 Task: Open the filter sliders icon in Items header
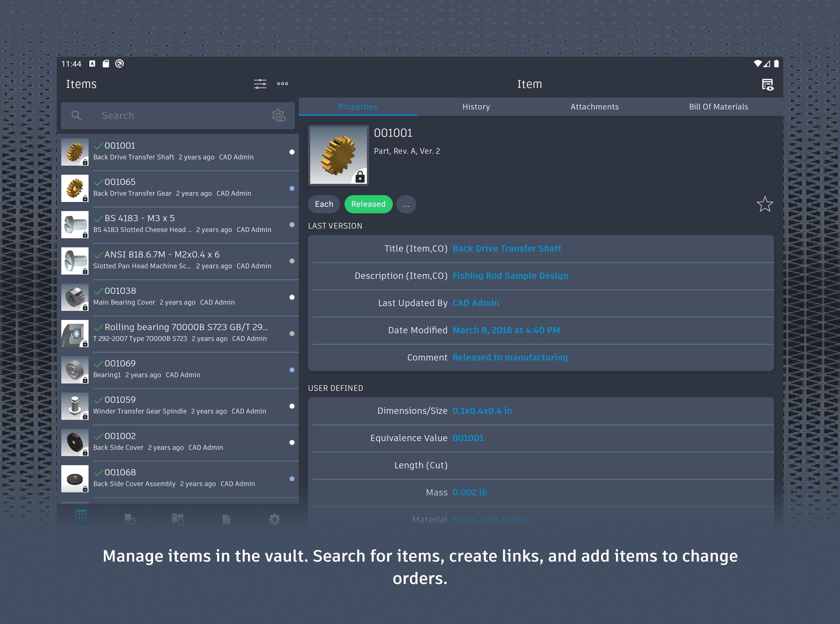coord(260,84)
